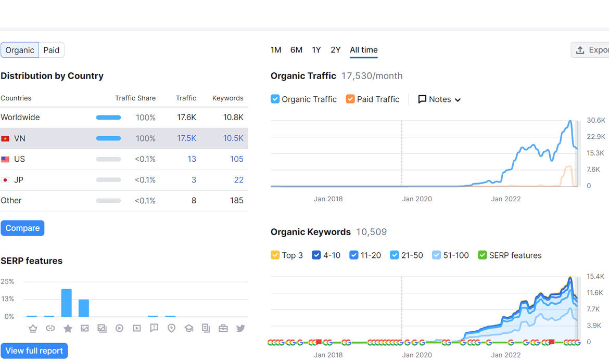Open JP keywords link 22
This screenshot has width=609, height=364.
point(238,180)
